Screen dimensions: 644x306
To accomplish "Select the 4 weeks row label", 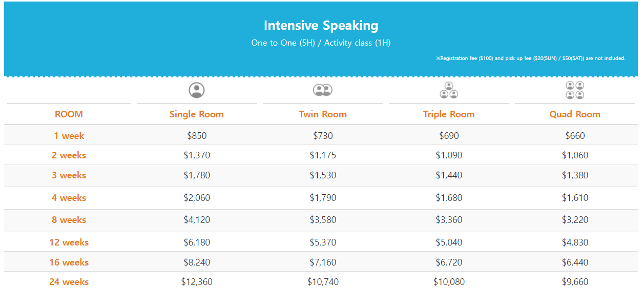I will [x=69, y=198].
